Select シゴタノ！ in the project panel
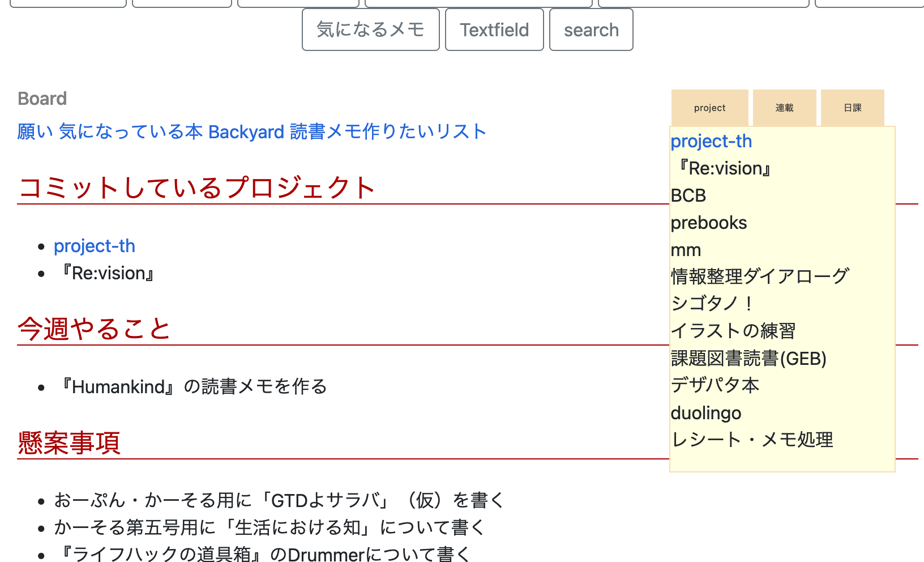The image size is (924, 562). [x=713, y=304]
